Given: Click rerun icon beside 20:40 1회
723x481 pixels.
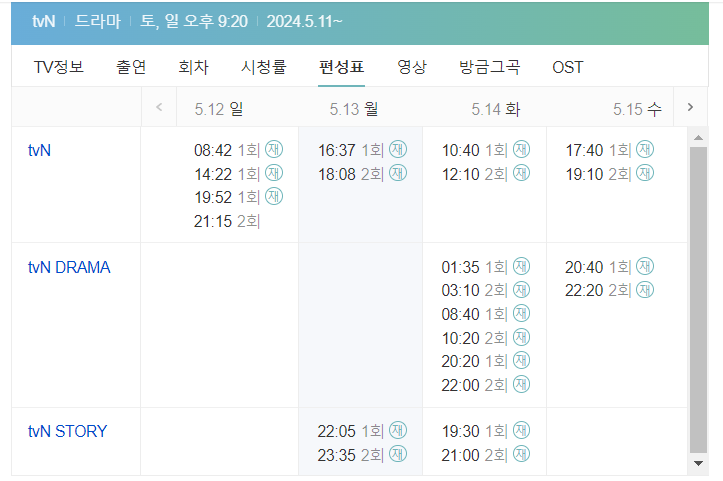Looking at the screenshot, I should pos(645,266).
